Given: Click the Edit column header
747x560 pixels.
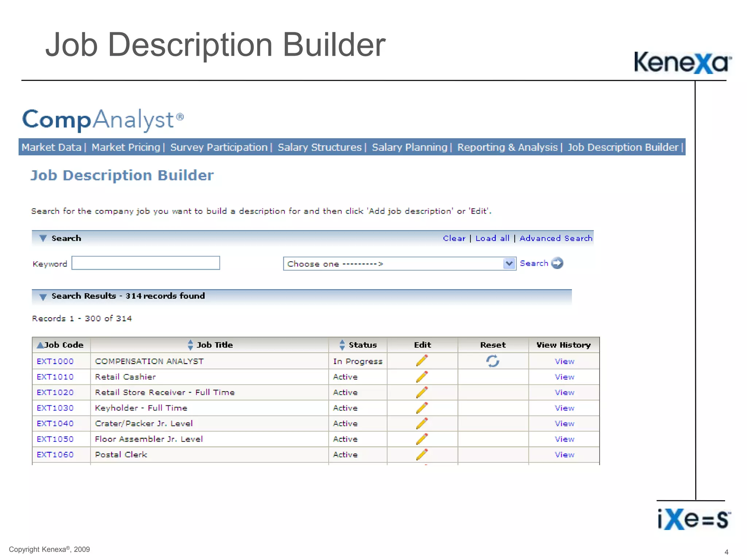Looking at the screenshot, I should (x=422, y=345).
